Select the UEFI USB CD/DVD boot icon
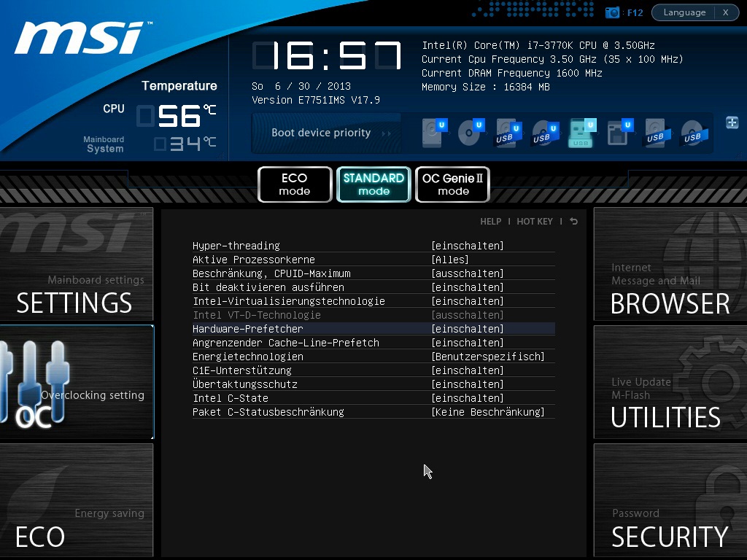The image size is (747, 560). (546, 133)
